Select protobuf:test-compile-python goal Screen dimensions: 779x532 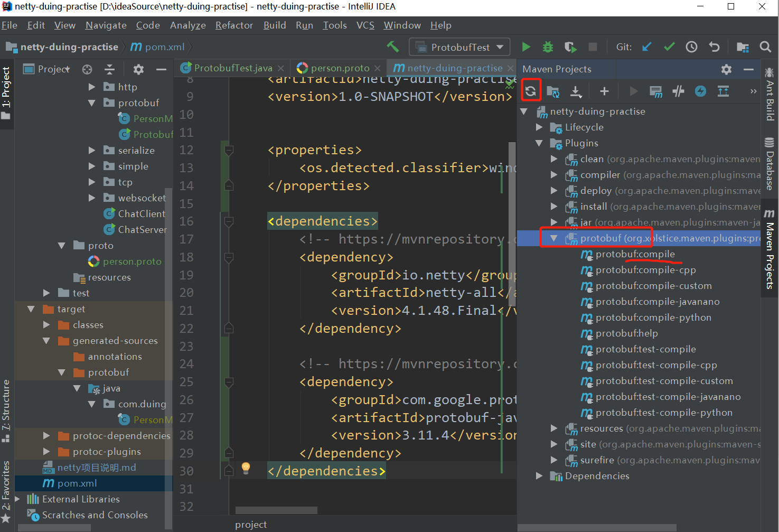(664, 413)
